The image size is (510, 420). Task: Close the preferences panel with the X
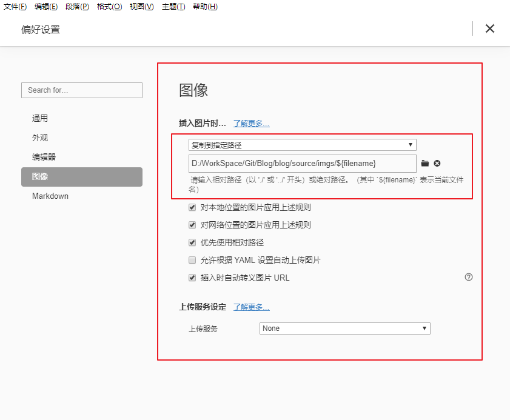(x=490, y=28)
